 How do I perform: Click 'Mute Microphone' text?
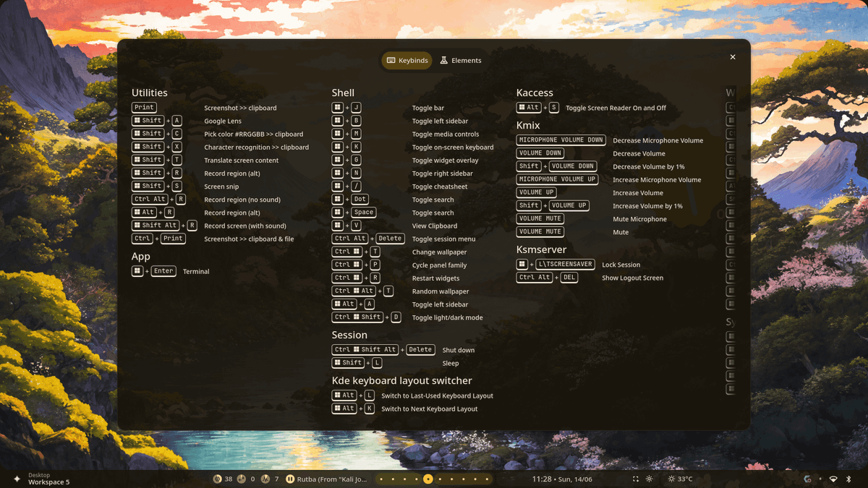(x=640, y=219)
